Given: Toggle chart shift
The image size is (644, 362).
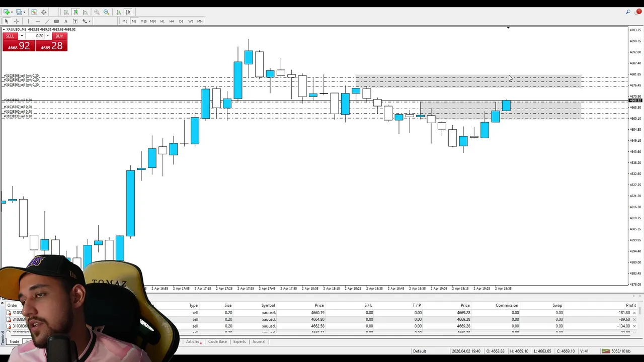Looking at the screenshot, I should 128,12.
